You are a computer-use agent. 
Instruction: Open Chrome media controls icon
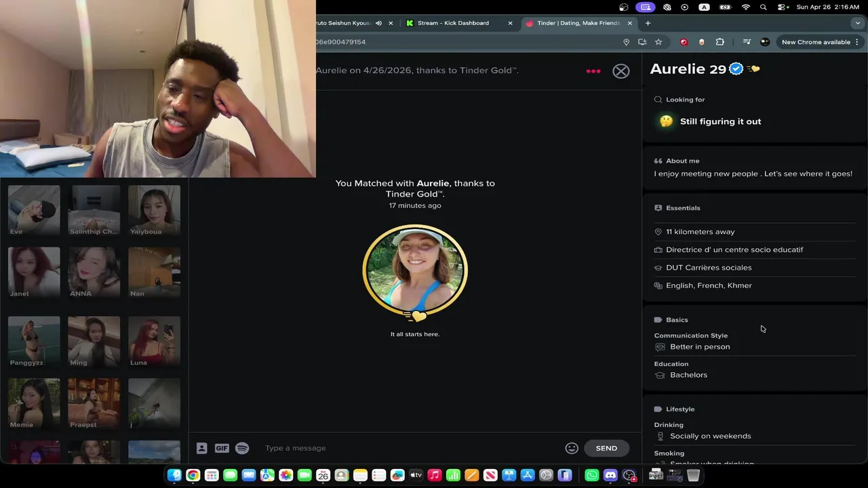point(747,42)
